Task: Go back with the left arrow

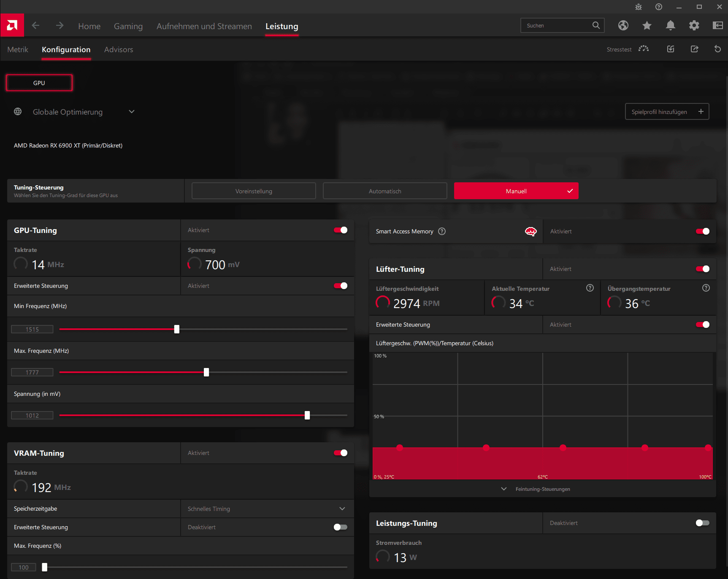Action: coord(36,26)
